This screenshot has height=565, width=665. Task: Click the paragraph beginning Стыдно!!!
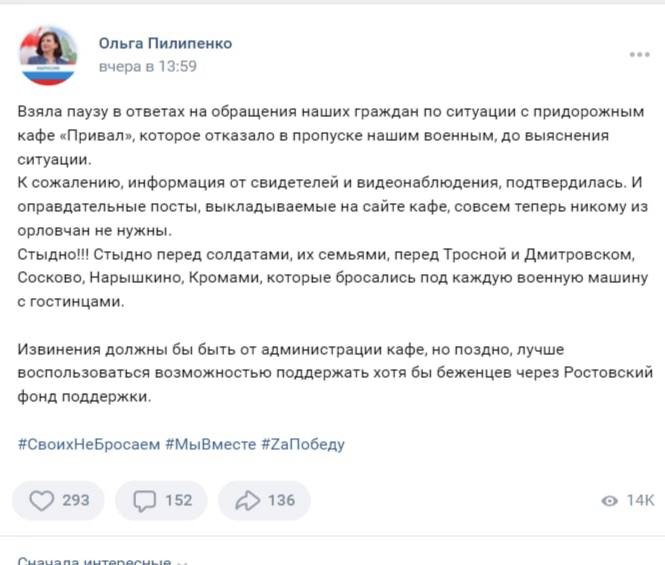tap(332, 278)
